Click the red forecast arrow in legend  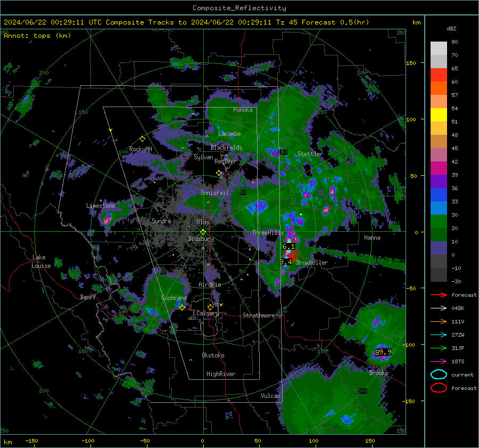pyautogui.click(x=439, y=295)
